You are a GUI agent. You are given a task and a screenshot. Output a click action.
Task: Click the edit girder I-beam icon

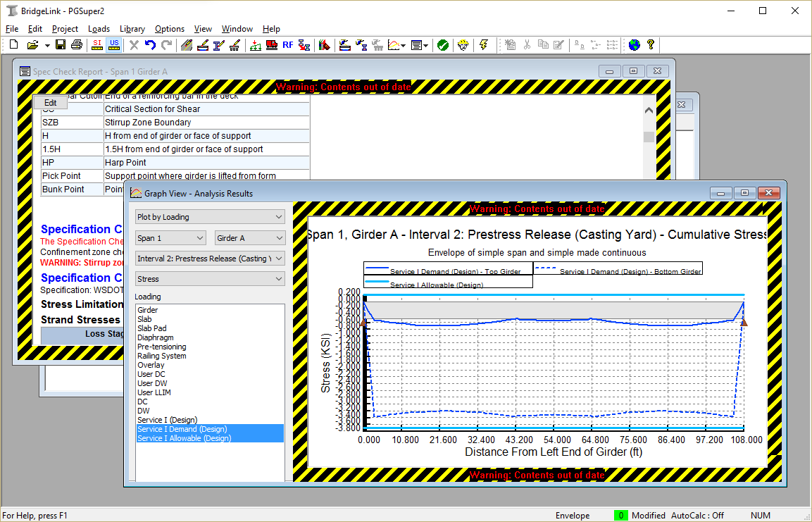[218, 45]
